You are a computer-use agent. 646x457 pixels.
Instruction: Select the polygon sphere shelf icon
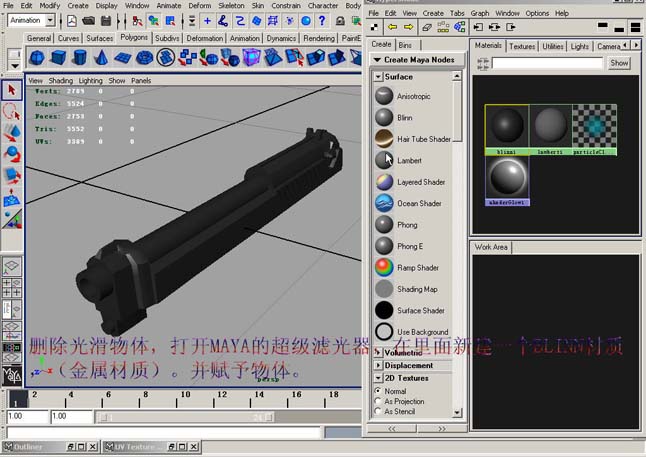pyautogui.click(x=37, y=57)
